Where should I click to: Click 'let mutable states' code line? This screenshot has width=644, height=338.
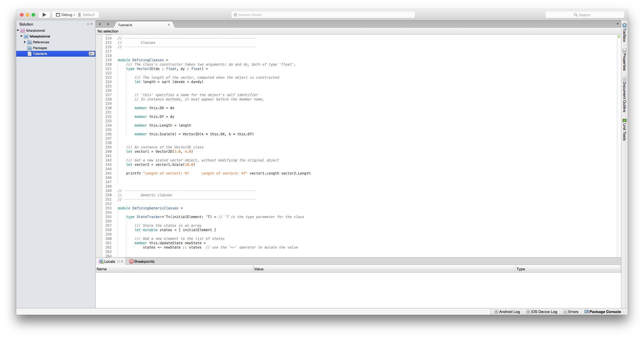click(x=175, y=230)
